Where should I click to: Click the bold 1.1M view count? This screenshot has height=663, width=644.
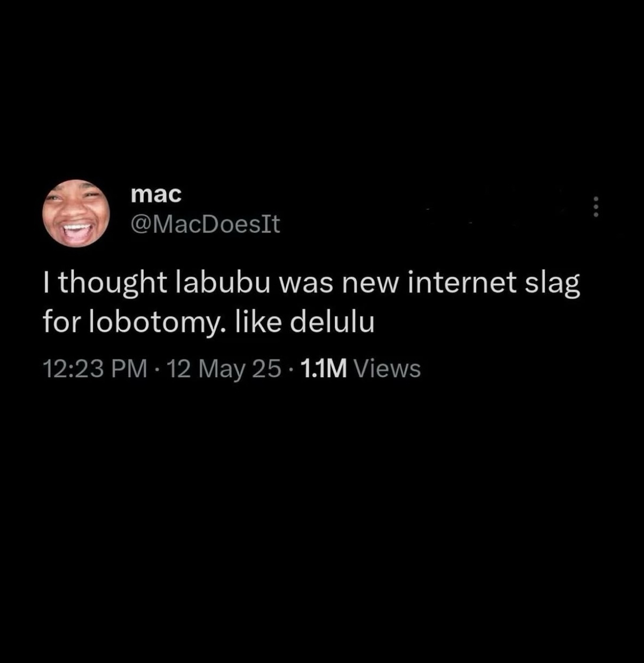(x=324, y=368)
